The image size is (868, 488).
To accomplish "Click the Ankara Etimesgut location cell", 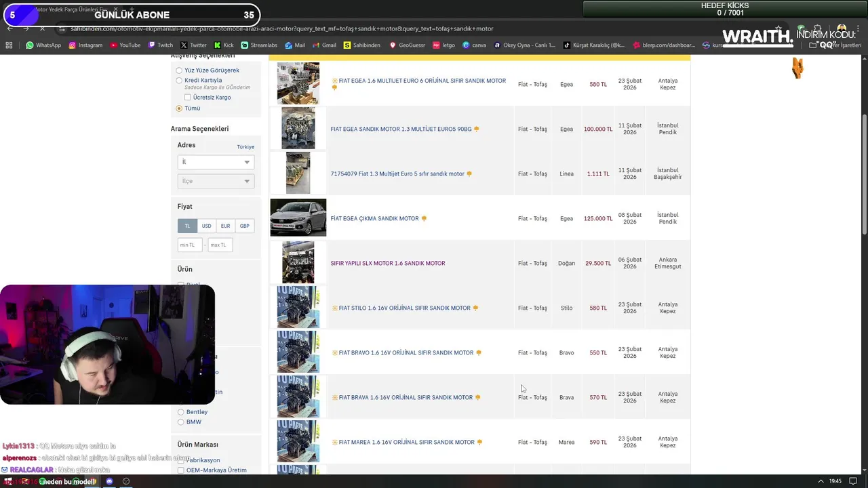I will [668, 263].
